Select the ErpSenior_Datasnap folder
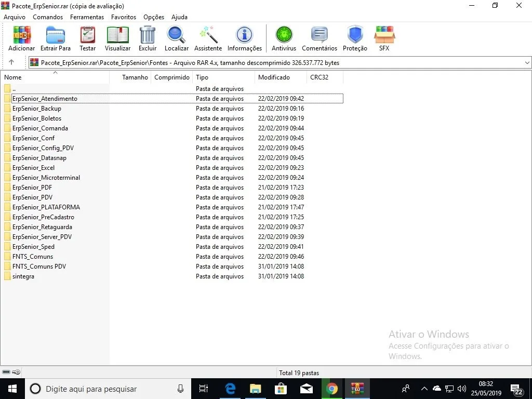532x399 pixels. point(172,157)
